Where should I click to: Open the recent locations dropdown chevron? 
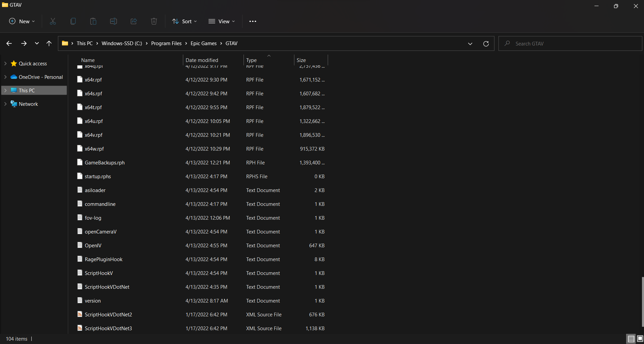(x=37, y=43)
